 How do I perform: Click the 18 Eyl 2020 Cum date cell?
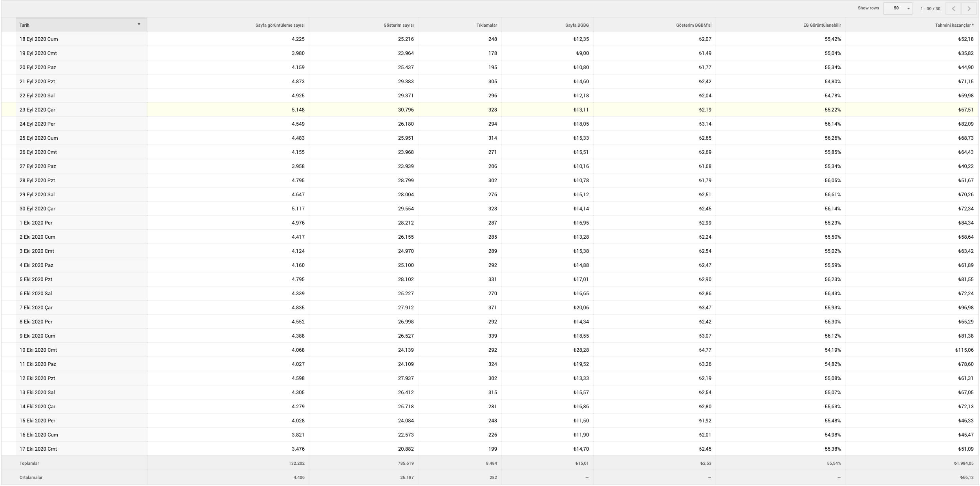(38, 39)
